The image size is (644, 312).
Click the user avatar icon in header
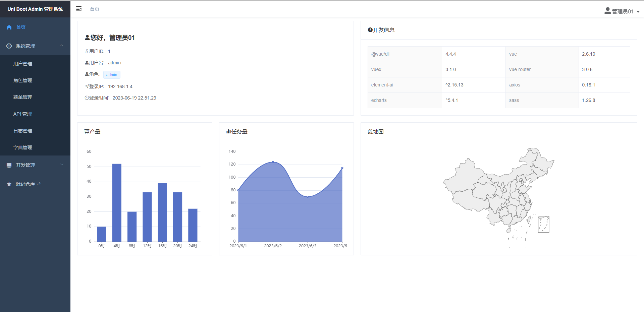tap(607, 11)
